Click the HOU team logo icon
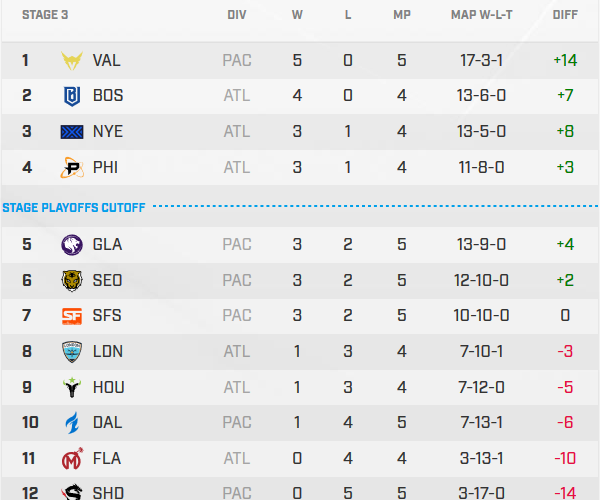Screen dimensions: 600x500 (x=73, y=387)
